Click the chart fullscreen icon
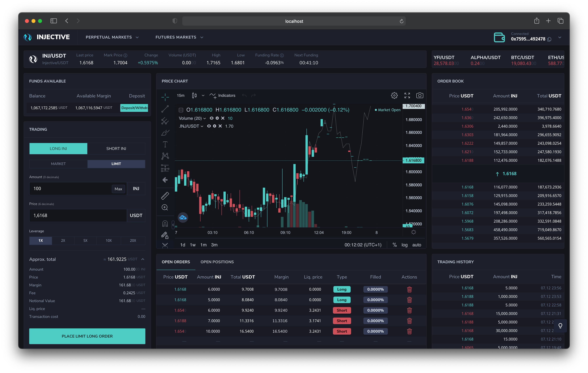 407,95
